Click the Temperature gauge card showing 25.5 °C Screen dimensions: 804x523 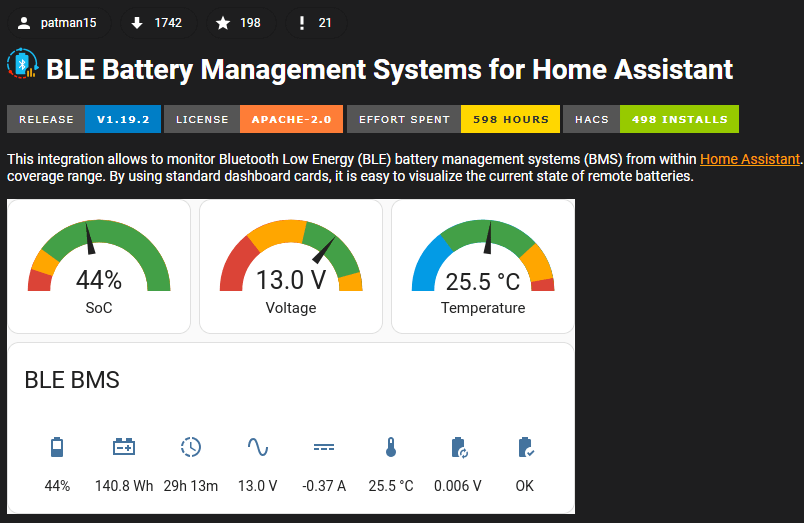[483, 266]
